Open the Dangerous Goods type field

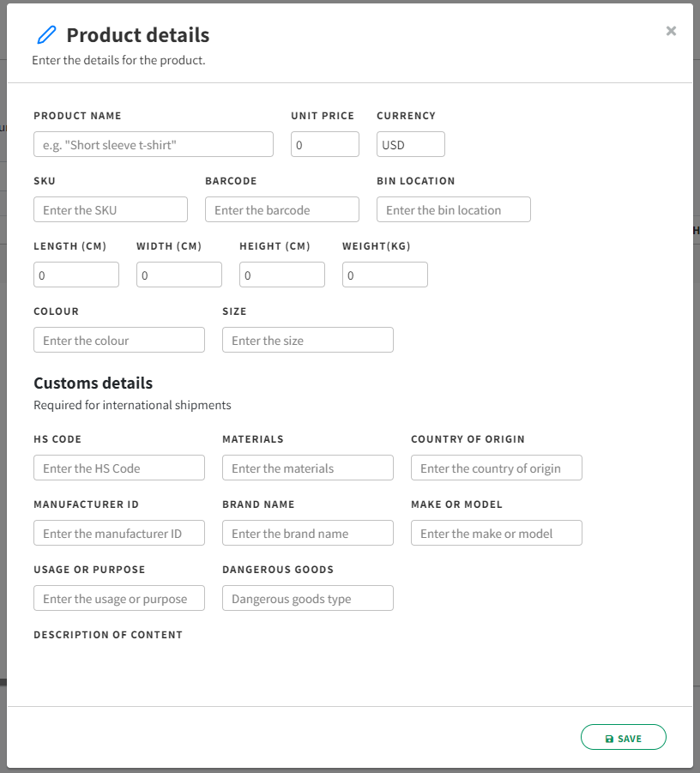pos(308,598)
